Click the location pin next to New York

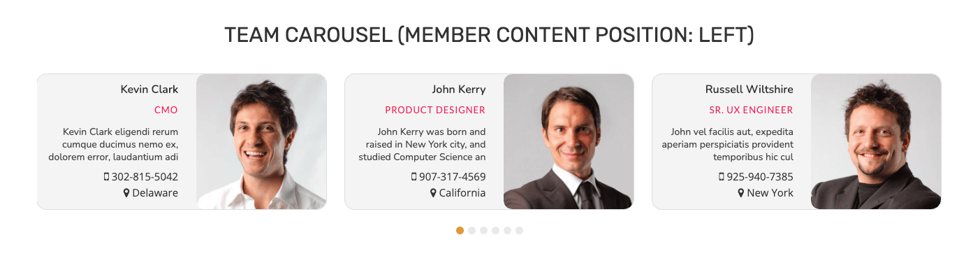pos(741,193)
